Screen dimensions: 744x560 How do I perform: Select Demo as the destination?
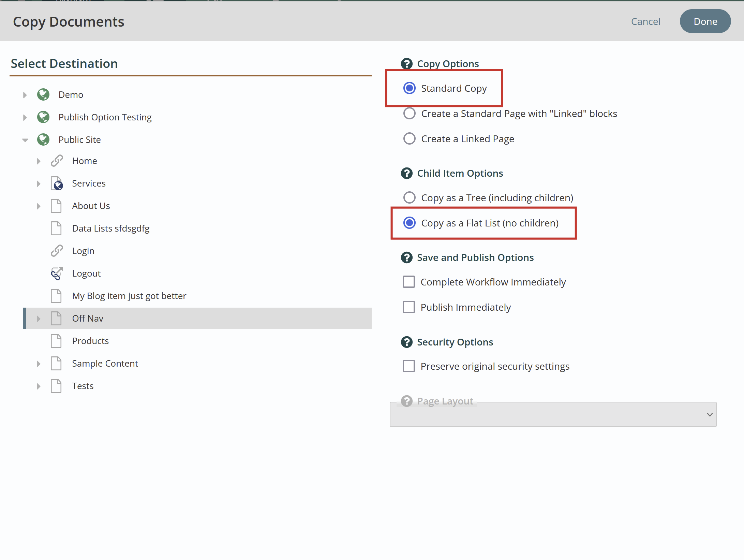click(x=71, y=94)
